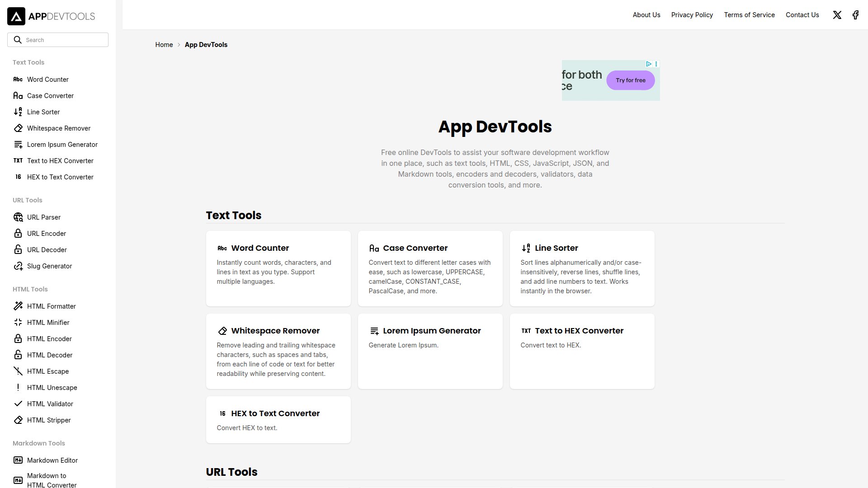Select HTML Formatter text in sidebar
The image size is (868, 488).
[x=52, y=306]
